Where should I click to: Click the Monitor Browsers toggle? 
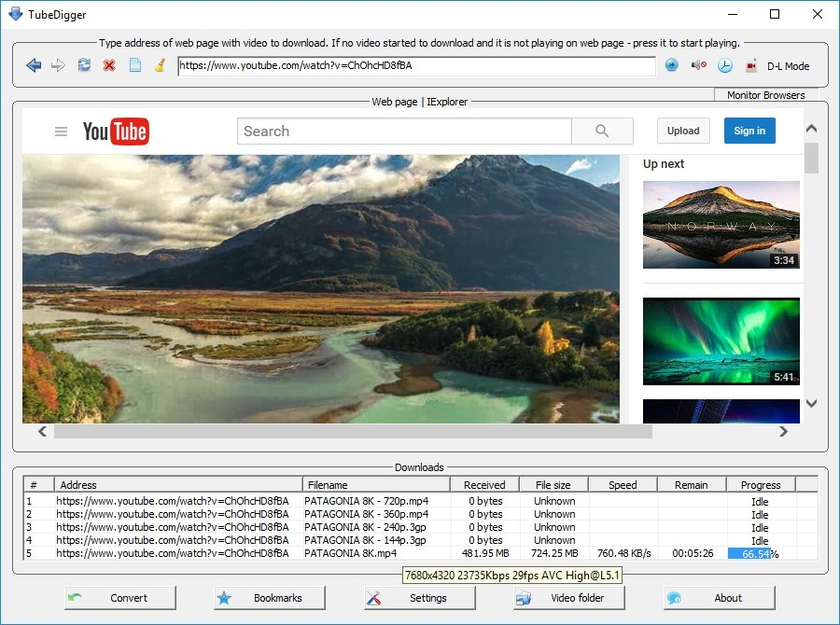(x=765, y=94)
